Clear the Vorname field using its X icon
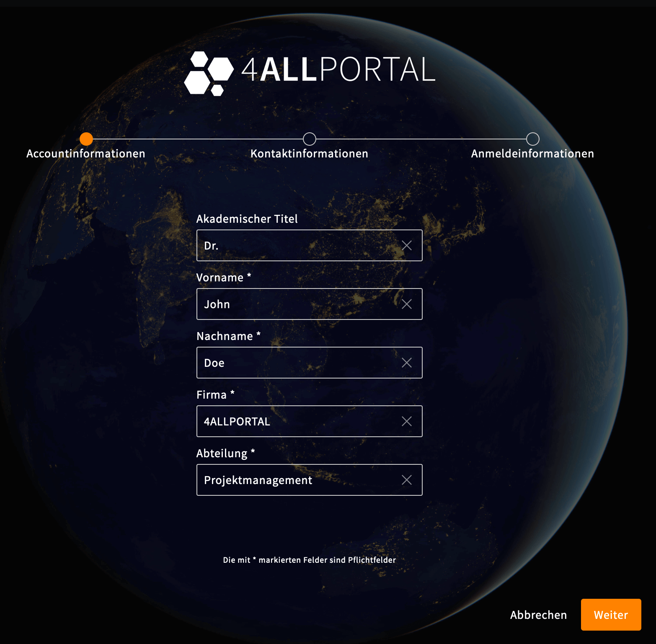This screenshot has height=644, width=656. coord(407,304)
